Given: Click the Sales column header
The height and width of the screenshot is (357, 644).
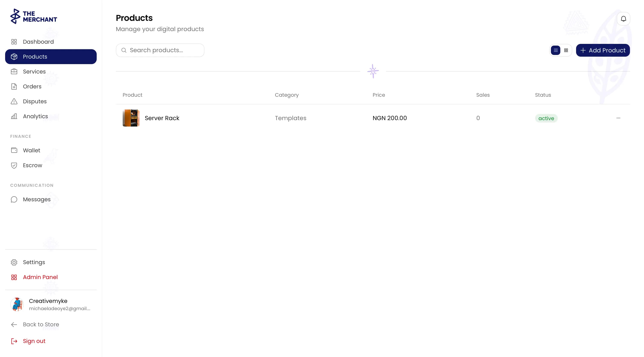Looking at the screenshot, I should point(483,95).
